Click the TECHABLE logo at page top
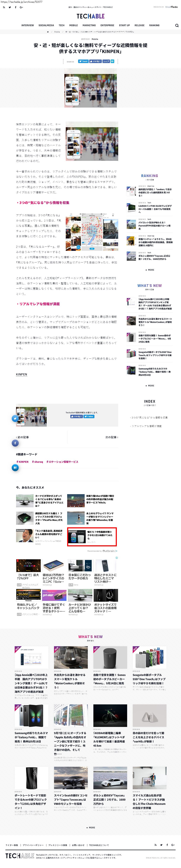The height and width of the screenshot is (868, 181). (91, 16)
